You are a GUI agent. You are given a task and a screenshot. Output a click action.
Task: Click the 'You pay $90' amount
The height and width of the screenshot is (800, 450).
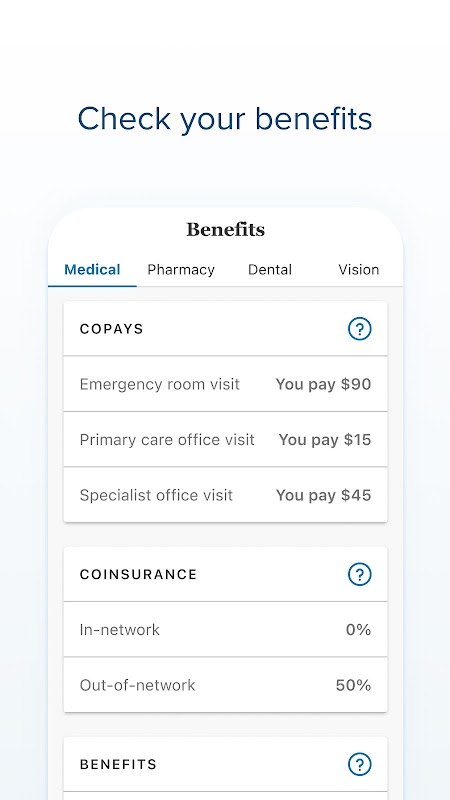pos(323,384)
